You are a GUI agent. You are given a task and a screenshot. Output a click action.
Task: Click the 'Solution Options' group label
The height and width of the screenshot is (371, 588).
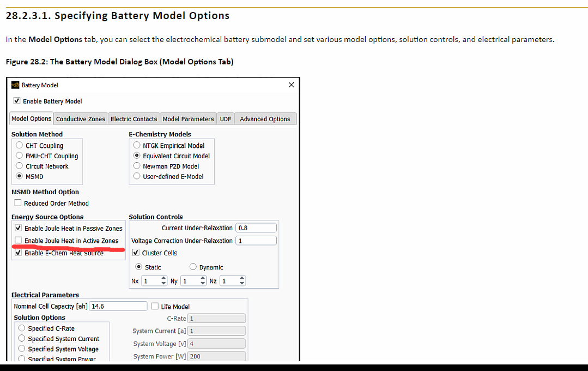click(39, 318)
